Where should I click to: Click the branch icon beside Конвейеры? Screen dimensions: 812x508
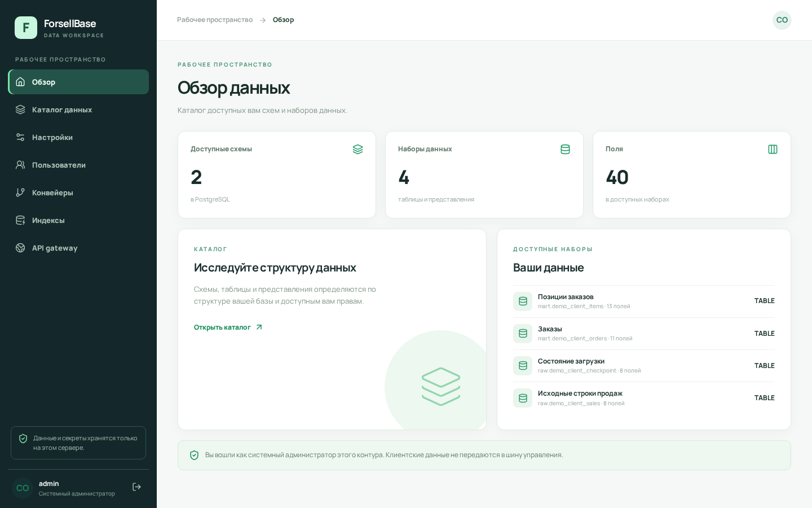click(x=20, y=192)
